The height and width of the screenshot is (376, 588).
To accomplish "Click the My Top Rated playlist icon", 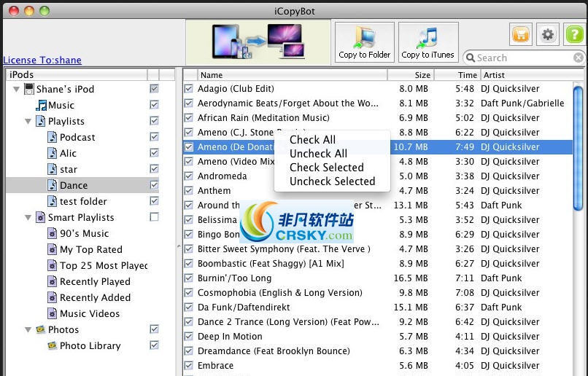I will pyautogui.click(x=53, y=249).
